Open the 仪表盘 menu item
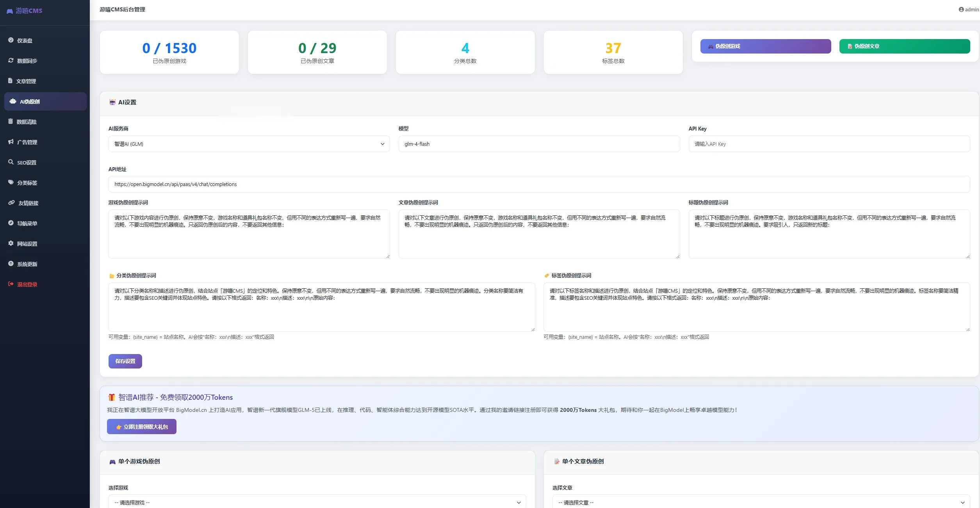 coord(45,40)
